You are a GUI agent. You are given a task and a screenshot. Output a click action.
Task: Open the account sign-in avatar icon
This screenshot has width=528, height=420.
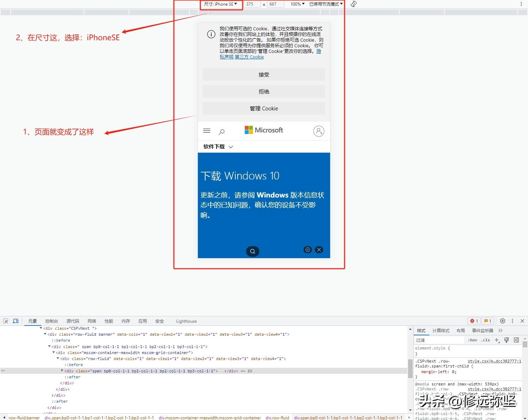[319, 131]
